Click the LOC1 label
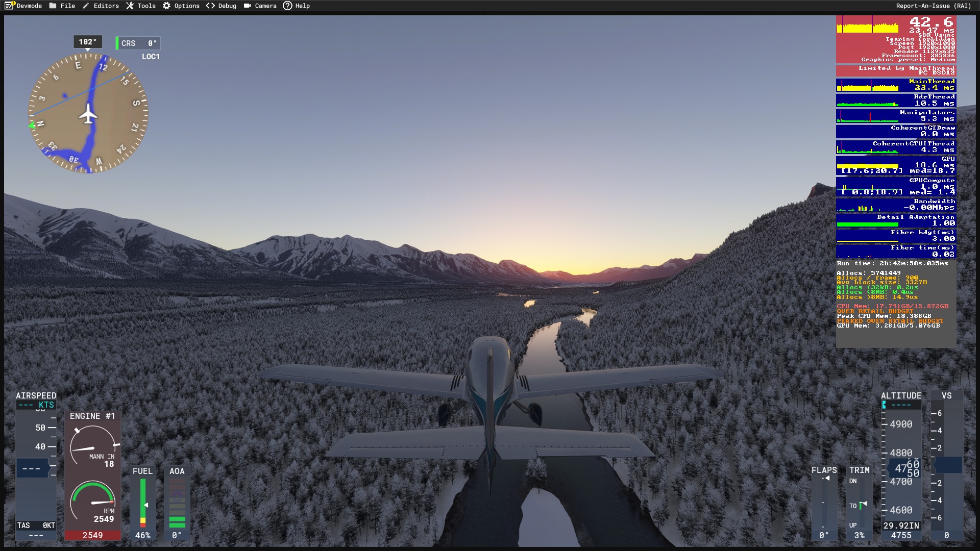 pyautogui.click(x=151, y=57)
